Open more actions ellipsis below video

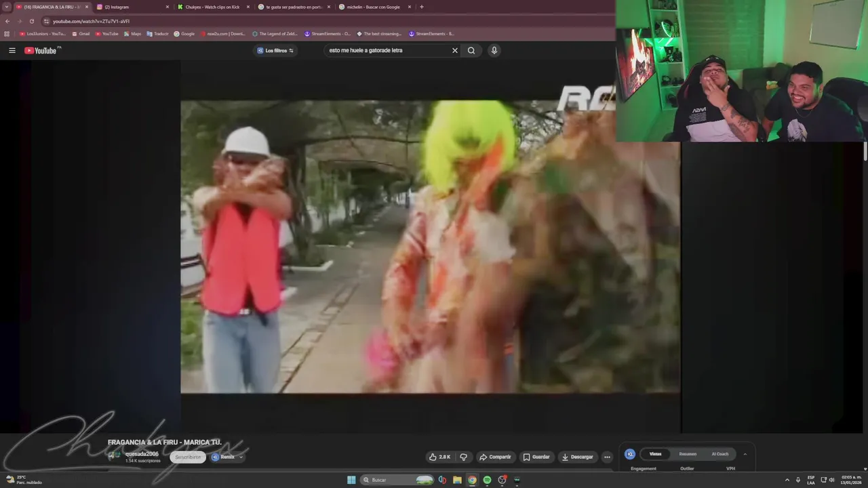pos(607,457)
